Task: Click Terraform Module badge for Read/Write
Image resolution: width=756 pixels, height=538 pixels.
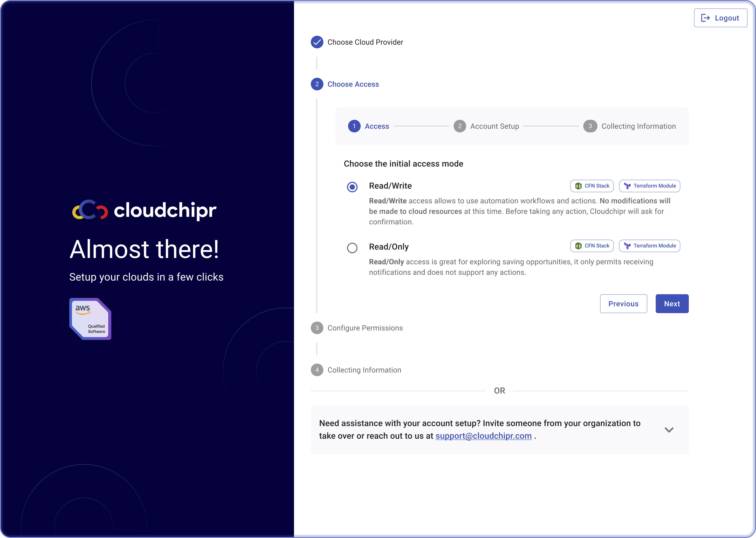Action: [649, 186]
